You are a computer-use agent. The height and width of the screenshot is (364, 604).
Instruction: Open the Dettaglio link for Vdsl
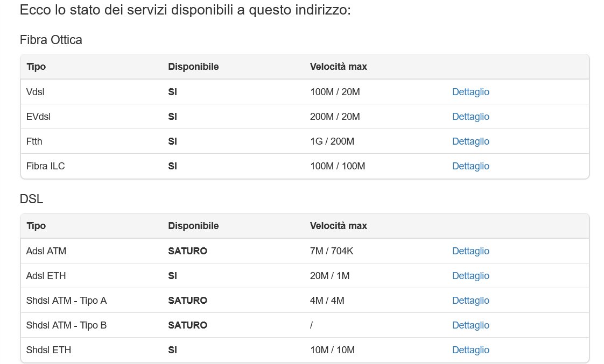pos(470,92)
